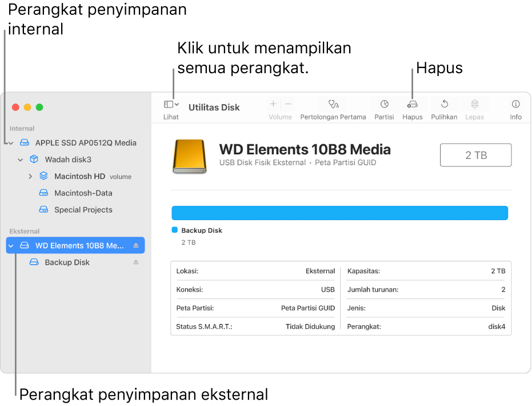Collapse WD Elements 10B8 Media tree
Viewport: 532px width, 406px height.
coord(11,246)
